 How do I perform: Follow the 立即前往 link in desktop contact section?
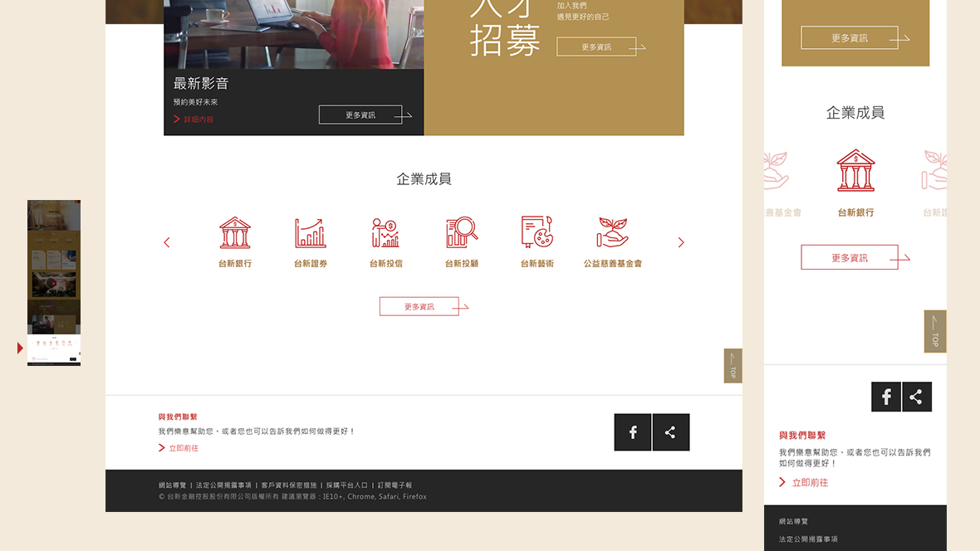tap(183, 448)
